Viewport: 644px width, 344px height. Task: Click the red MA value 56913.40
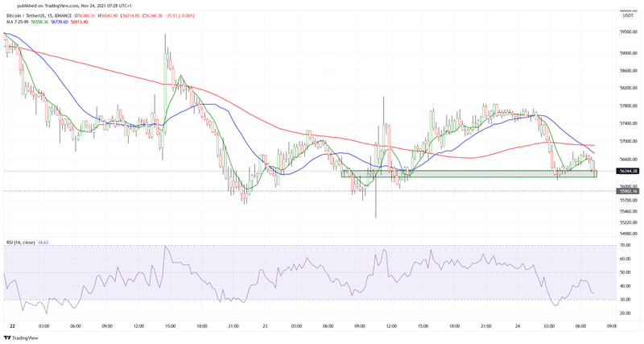tap(79, 22)
